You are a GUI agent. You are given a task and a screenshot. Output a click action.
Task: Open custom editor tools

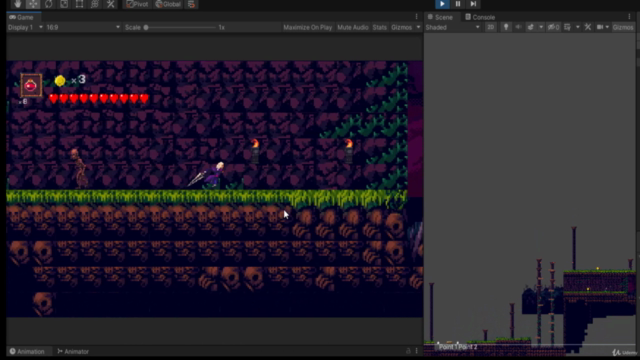click(110, 4)
